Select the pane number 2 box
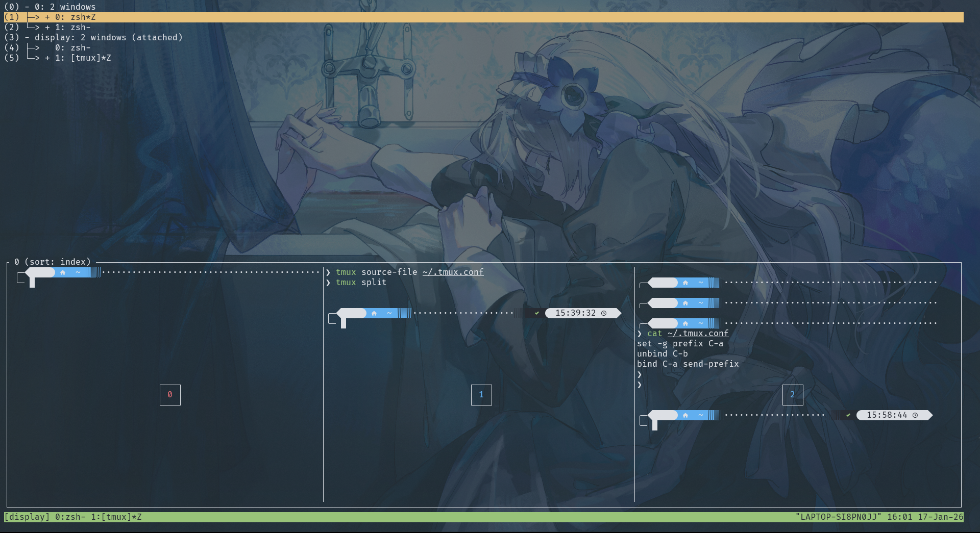Screen dimensions: 980x533 coord(793,395)
